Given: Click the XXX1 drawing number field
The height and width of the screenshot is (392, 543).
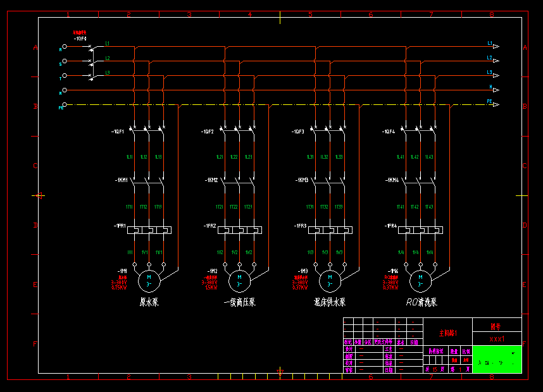Looking at the screenshot, I should [x=497, y=339].
